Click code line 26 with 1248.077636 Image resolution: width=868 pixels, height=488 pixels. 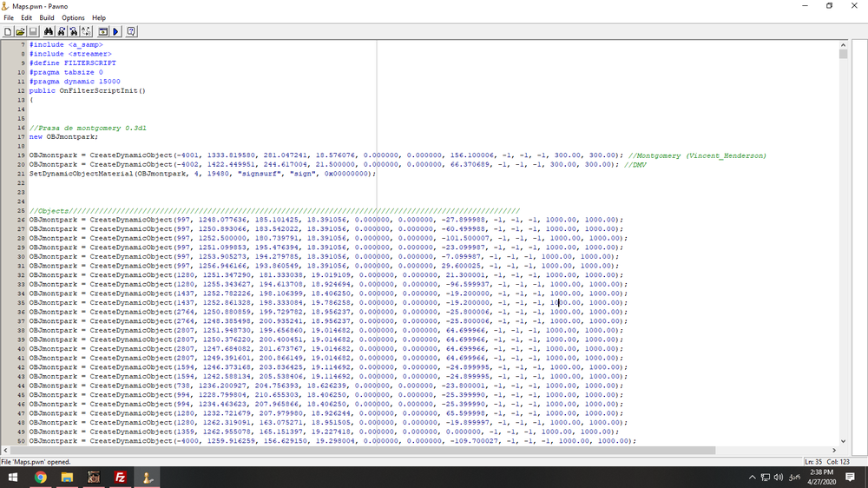[x=326, y=220]
